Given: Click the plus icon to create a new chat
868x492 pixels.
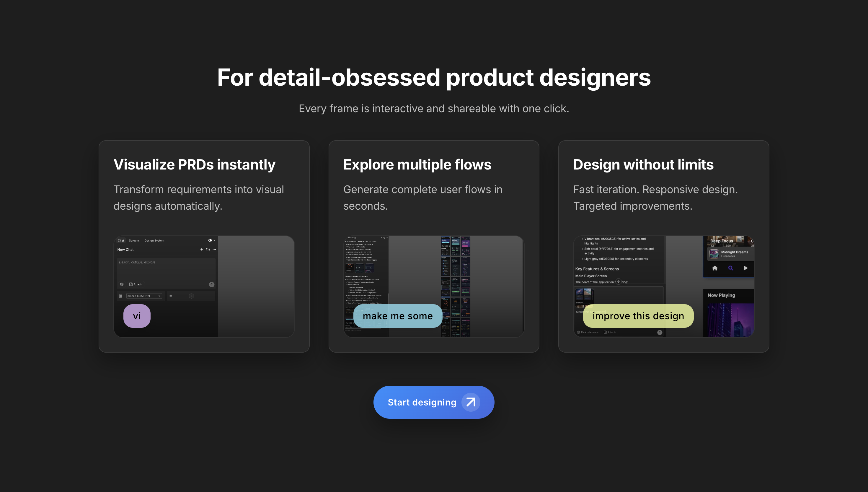Looking at the screenshot, I should tap(202, 250).
